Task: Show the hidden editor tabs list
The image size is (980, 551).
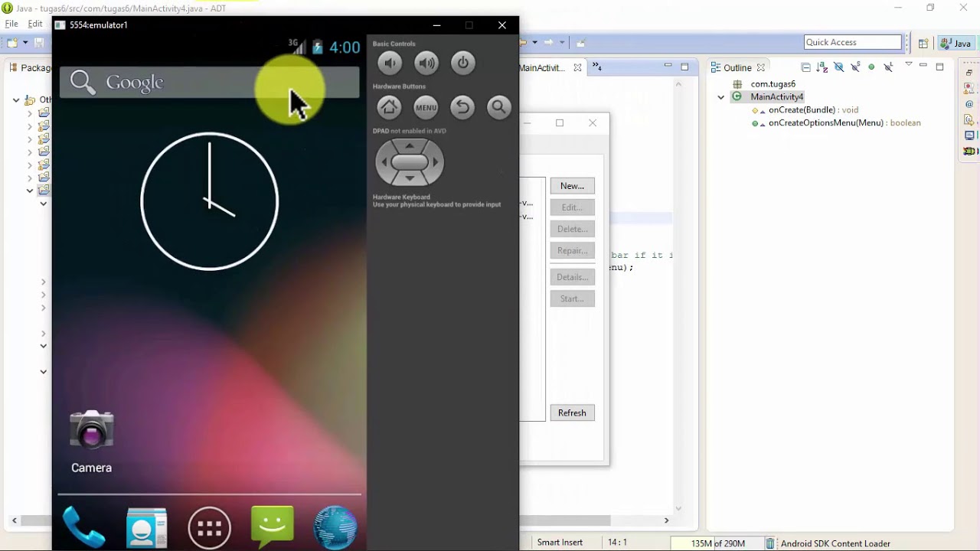Action: 597,67
